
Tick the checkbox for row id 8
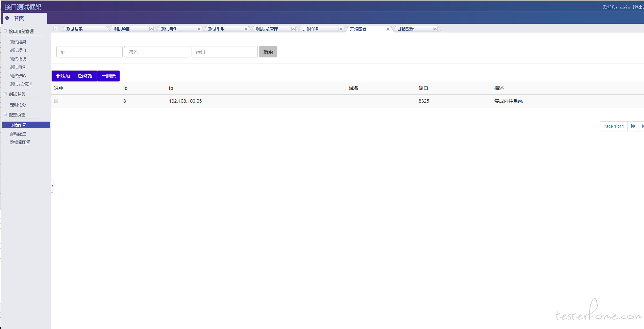pyautogui.click(x=56, y=101)
